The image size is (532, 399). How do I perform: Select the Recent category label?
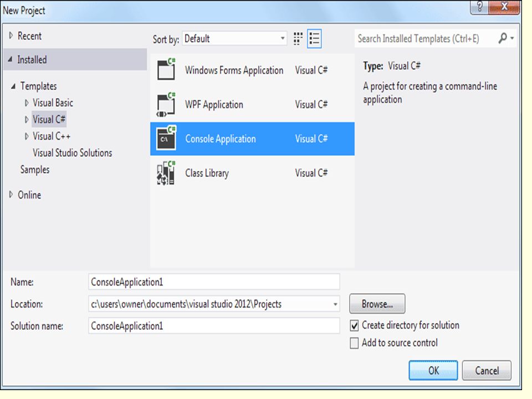(29, 36)
